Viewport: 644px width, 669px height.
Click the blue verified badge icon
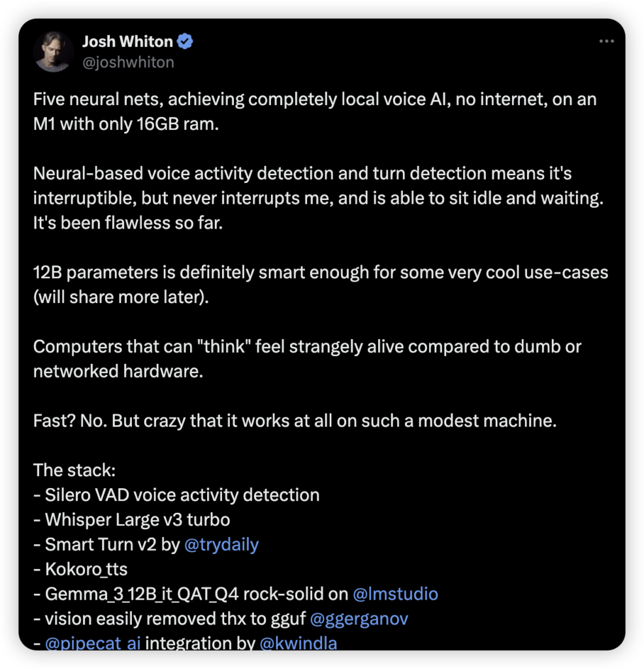[x=185, y=41]
